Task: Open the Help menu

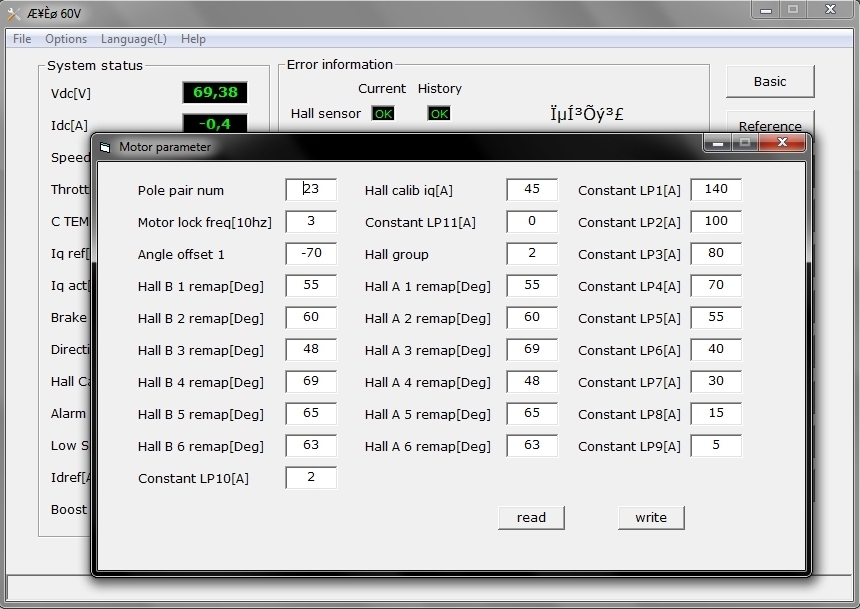Action: [193, 39]
